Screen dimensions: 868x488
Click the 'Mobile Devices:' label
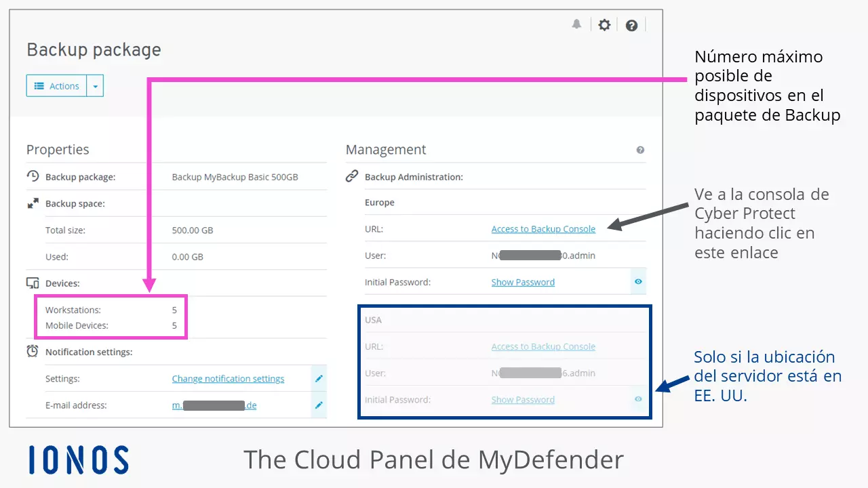coord(77,325)
